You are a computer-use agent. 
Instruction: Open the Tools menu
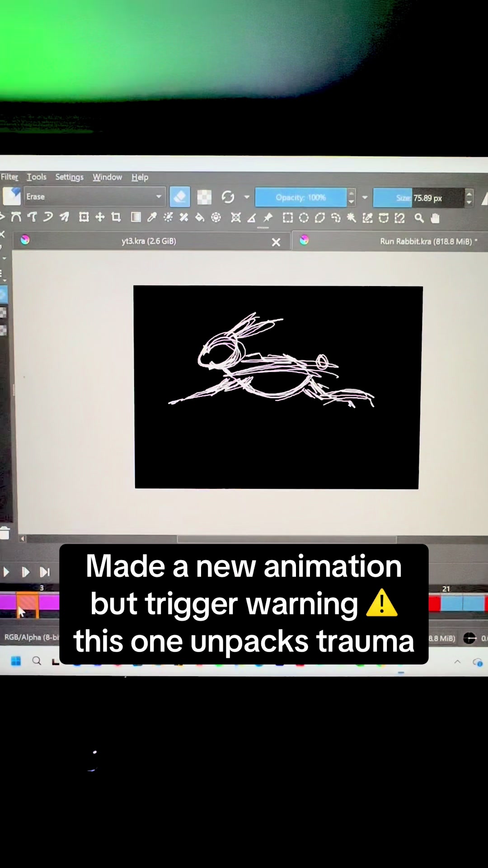tap(37, 177)
